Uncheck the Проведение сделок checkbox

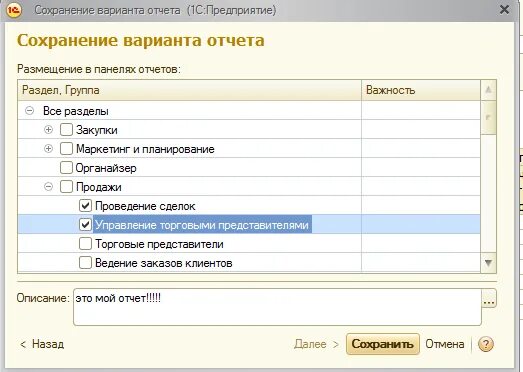coord(85,206)
